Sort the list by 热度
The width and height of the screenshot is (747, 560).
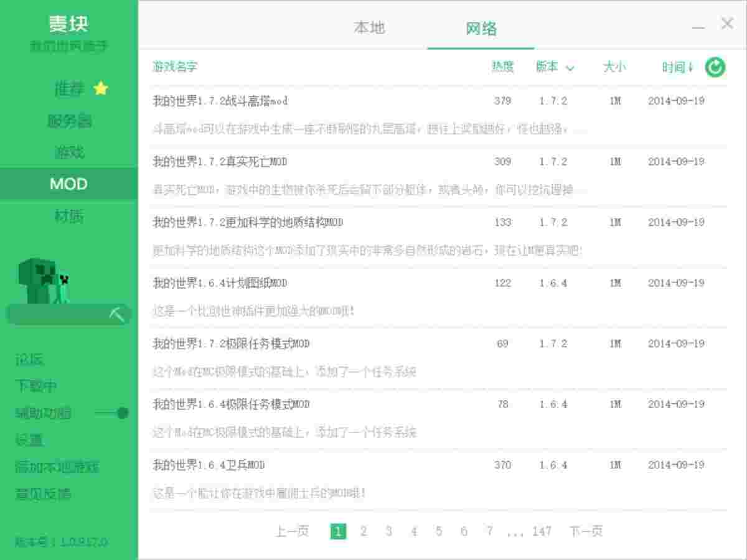coord(502,67)
